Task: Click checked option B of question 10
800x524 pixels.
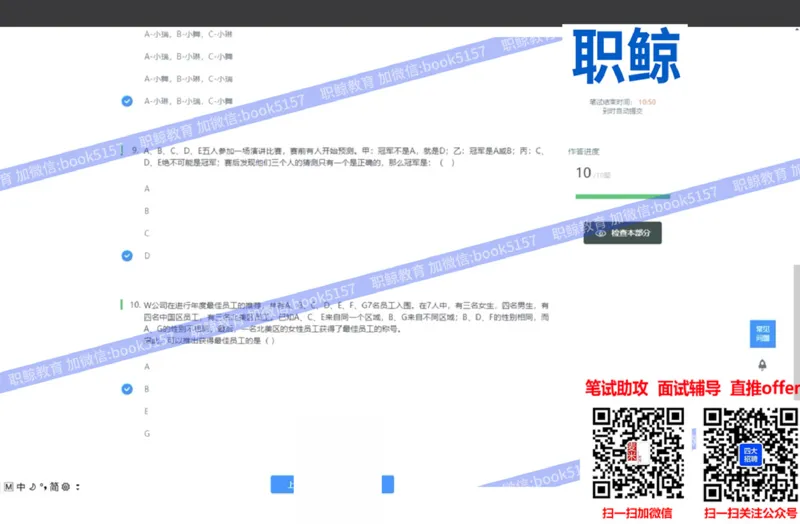Action: coord(127,389)
